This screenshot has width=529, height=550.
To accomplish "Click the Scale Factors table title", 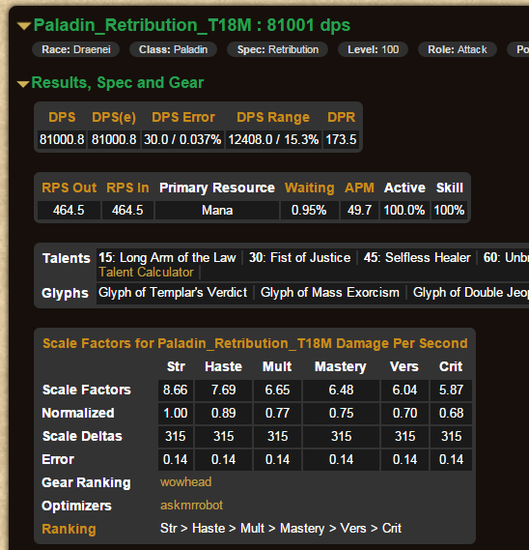I will pos(255,343).
